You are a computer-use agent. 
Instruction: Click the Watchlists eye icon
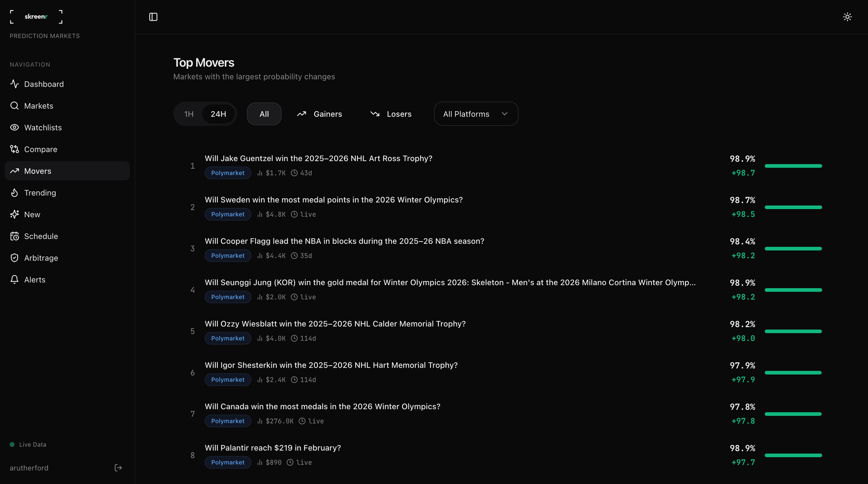(14, 127)
